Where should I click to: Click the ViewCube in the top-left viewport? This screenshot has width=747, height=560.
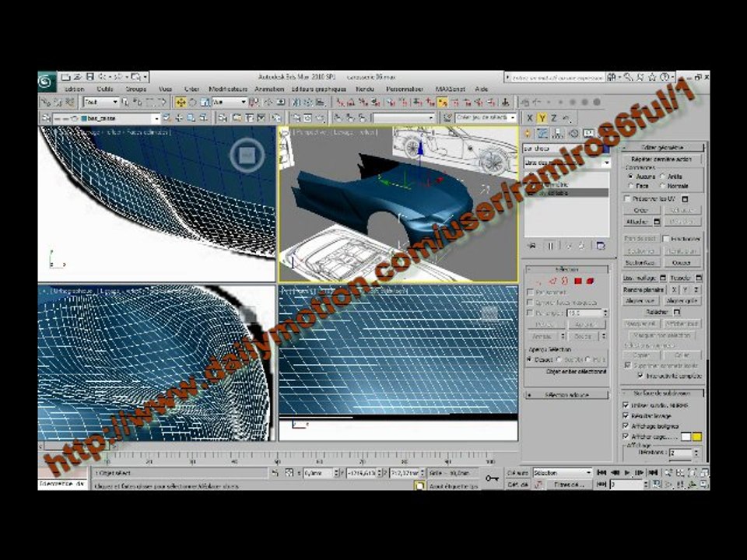pos(247,156)
